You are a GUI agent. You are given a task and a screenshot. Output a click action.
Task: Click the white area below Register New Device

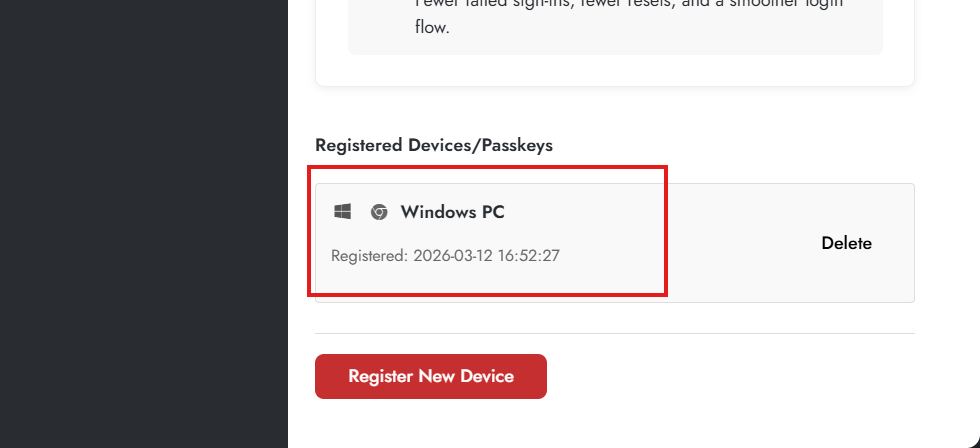coord(614,425)
